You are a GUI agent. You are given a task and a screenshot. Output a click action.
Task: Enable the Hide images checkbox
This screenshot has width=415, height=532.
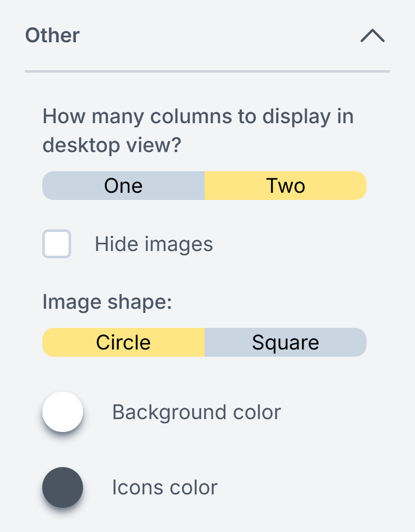tap(56, 244)
